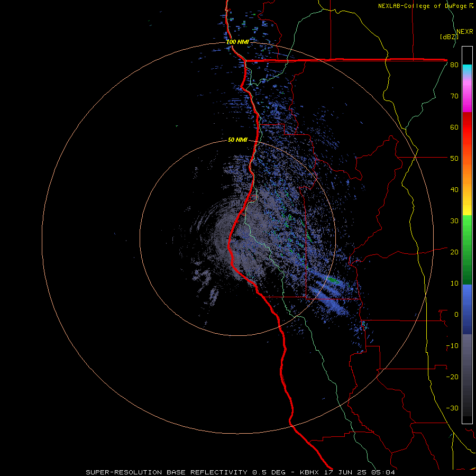Click the 70 value on the dBZ scale
Viewport: 476px width, 476px height.
[x=454, y=96]
